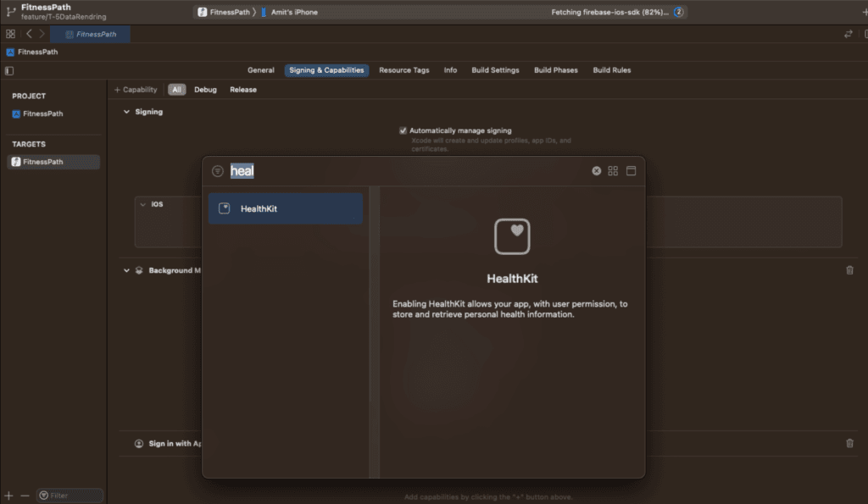Collapse the Signing section
The image size is (868, 504).
[x=126, y=112]
